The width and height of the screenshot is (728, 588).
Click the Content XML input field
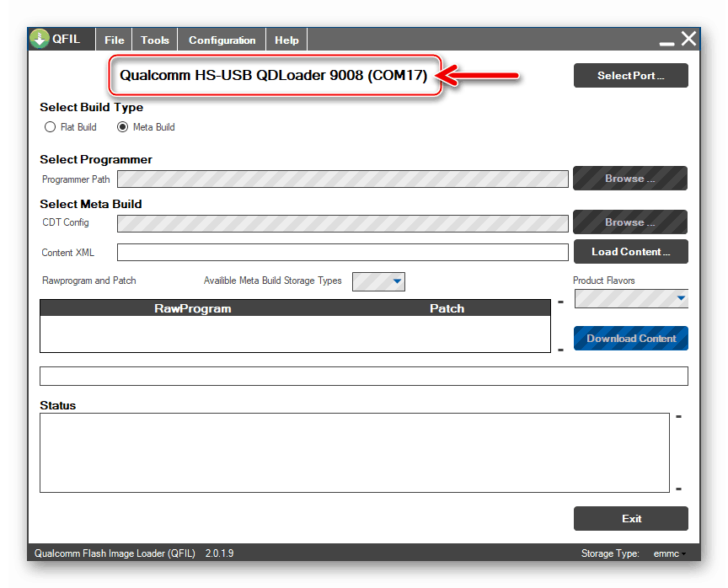click(343, 253)
